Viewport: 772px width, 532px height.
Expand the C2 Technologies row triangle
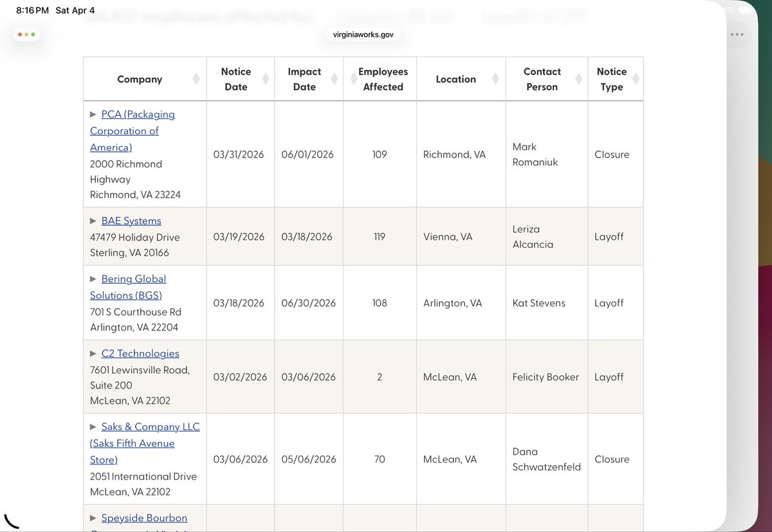point(93,353)
